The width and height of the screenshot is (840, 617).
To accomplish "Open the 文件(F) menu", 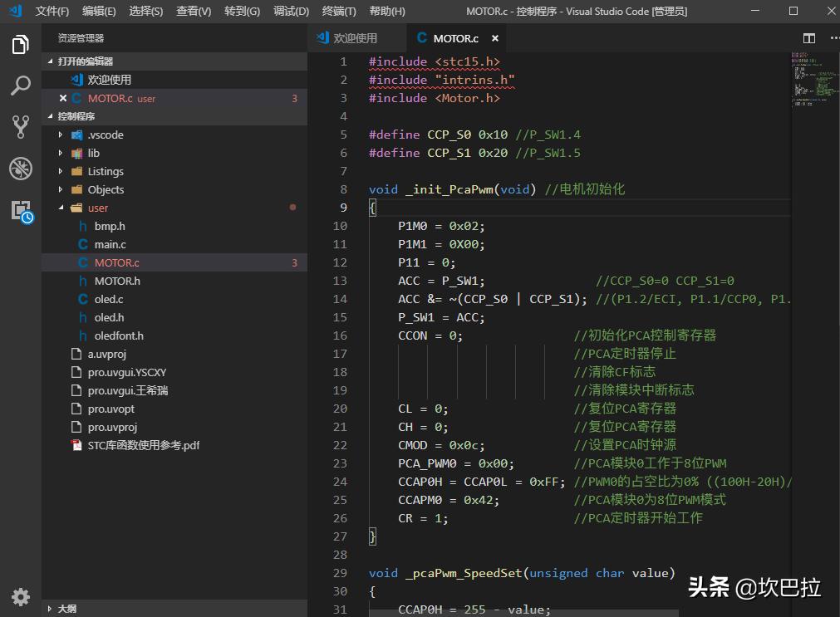I will (52, 11).
